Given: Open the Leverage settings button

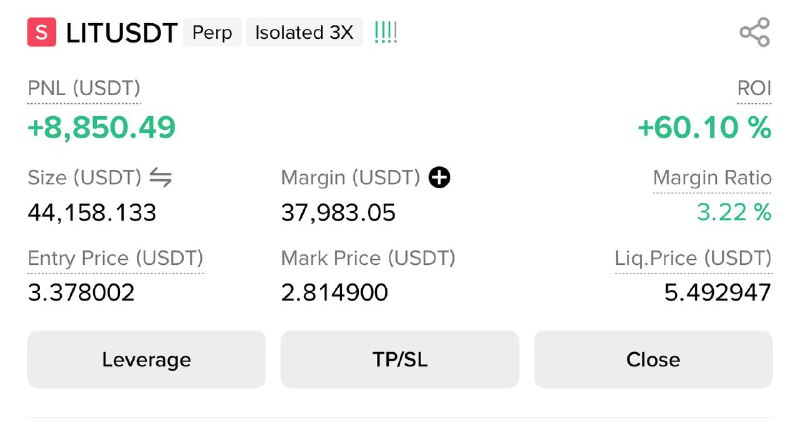Looking at the screenshot, I should tap(146, 359).
